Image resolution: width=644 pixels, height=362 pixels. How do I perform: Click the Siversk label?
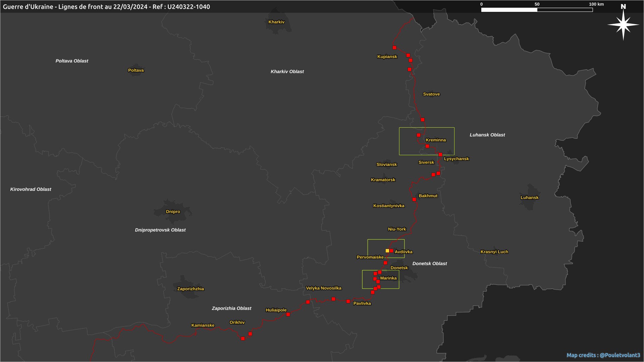click(426, 163)
